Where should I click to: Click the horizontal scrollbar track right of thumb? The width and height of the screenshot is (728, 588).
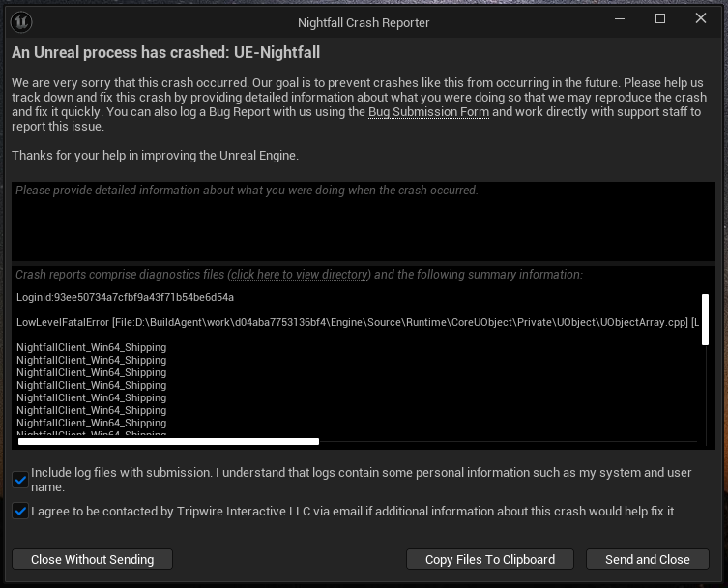pos(503,441)
